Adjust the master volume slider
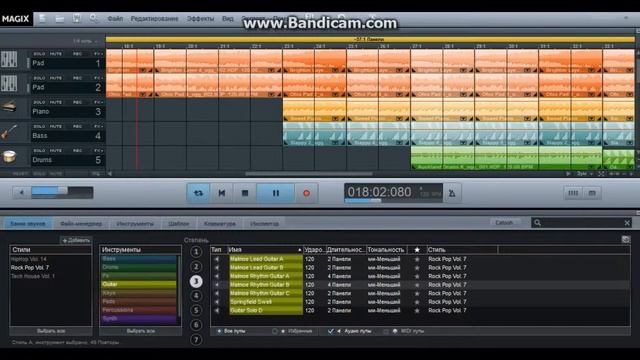Image resolution: width=640 pixels, height=360 pixels. [x=62, y=192]
